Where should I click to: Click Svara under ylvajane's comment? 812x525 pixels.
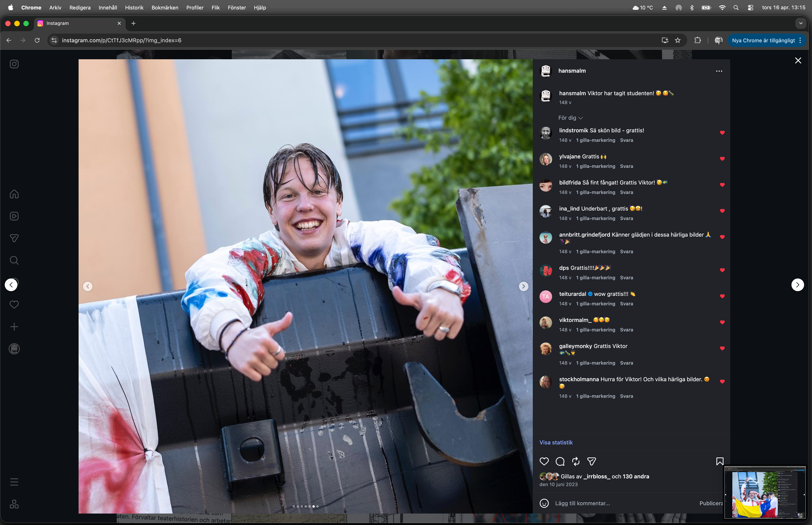click(x=626, y=166)
